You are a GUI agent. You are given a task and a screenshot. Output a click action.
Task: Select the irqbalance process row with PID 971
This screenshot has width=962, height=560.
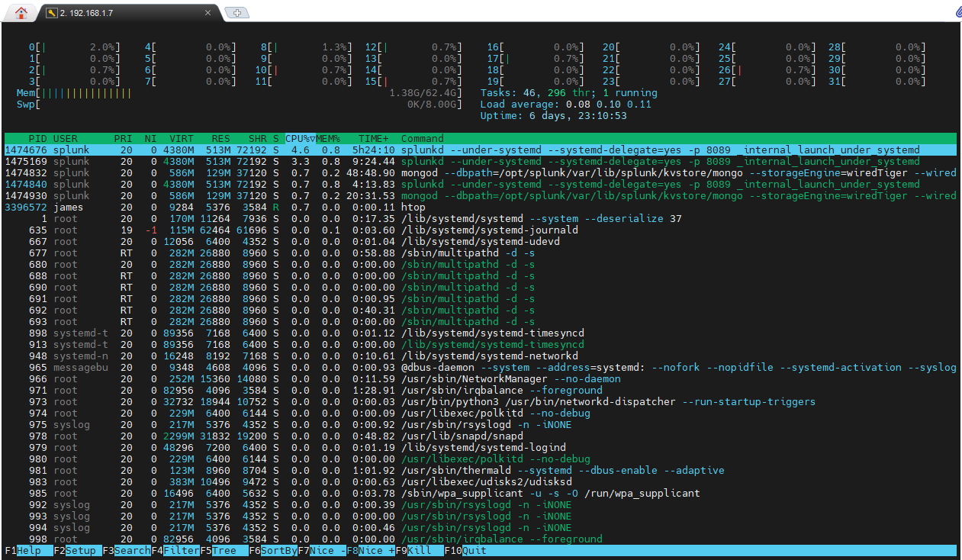tap(481, 391)
